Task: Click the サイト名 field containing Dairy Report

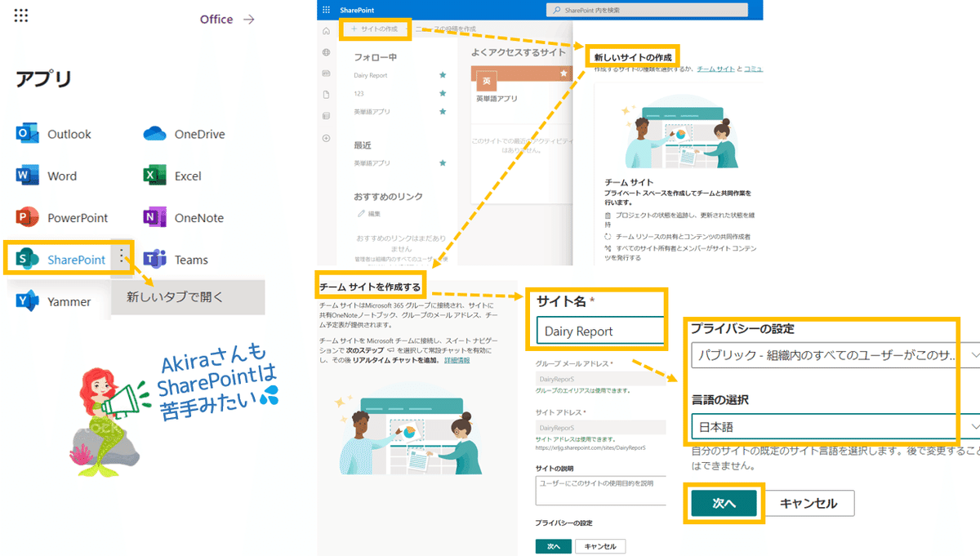Action: click(601, 331)
